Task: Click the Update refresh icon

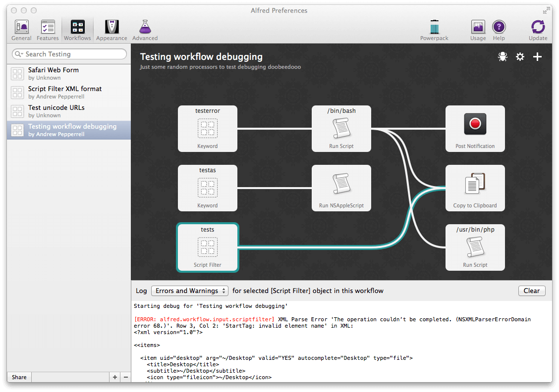Action: click(x=538, y=29)
